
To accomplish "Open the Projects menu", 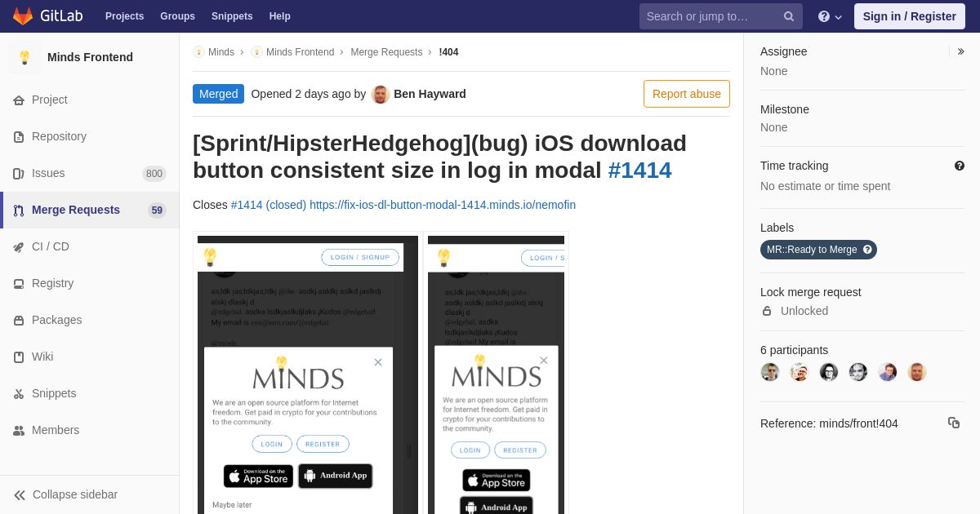I will 124,16.
